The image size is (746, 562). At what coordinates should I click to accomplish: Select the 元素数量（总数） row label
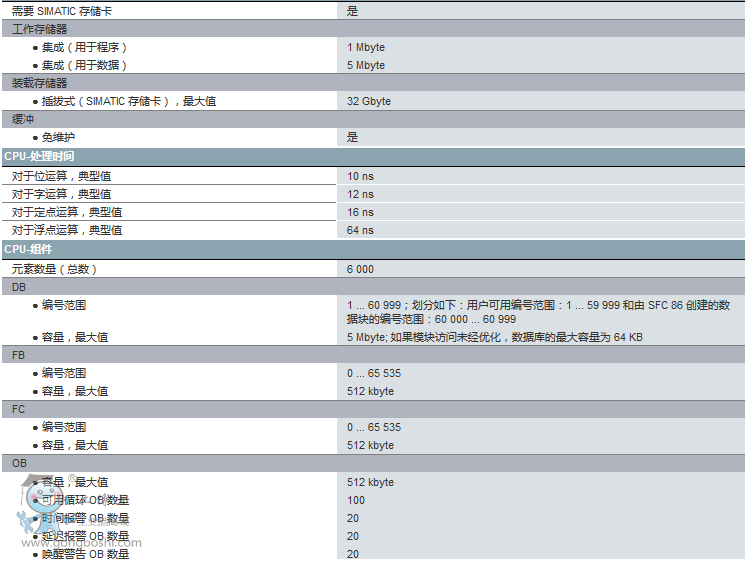point(54,269)
